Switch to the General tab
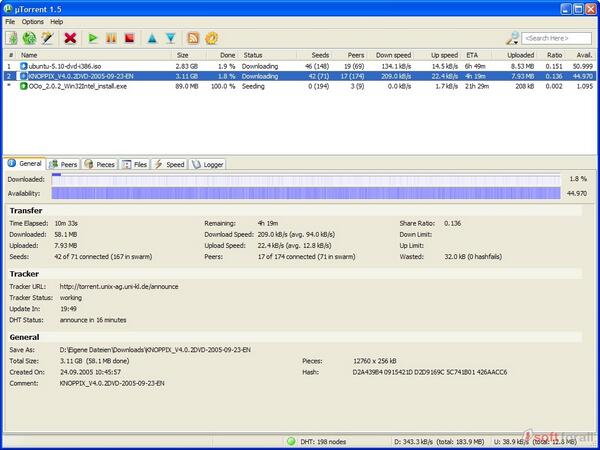This screenshot has width=600, height=450. coord(25,163)
